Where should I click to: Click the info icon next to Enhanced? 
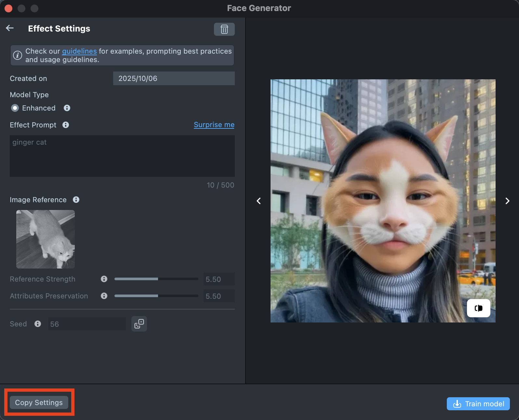[67, 108]
